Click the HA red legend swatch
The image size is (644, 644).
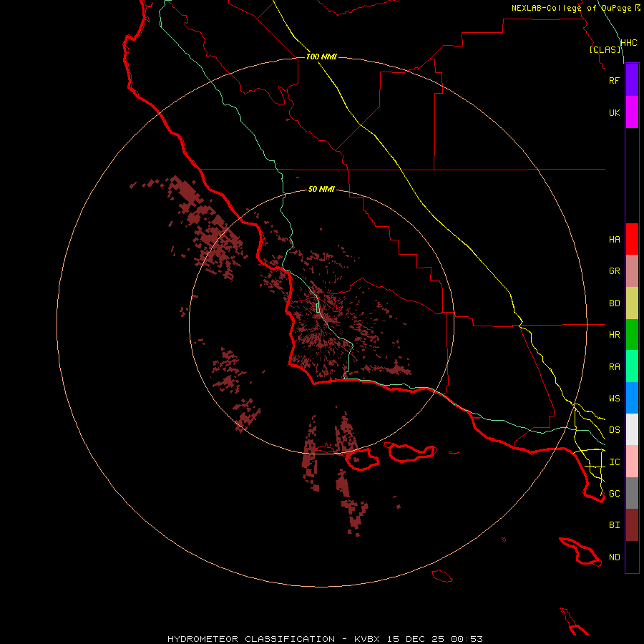632,239
